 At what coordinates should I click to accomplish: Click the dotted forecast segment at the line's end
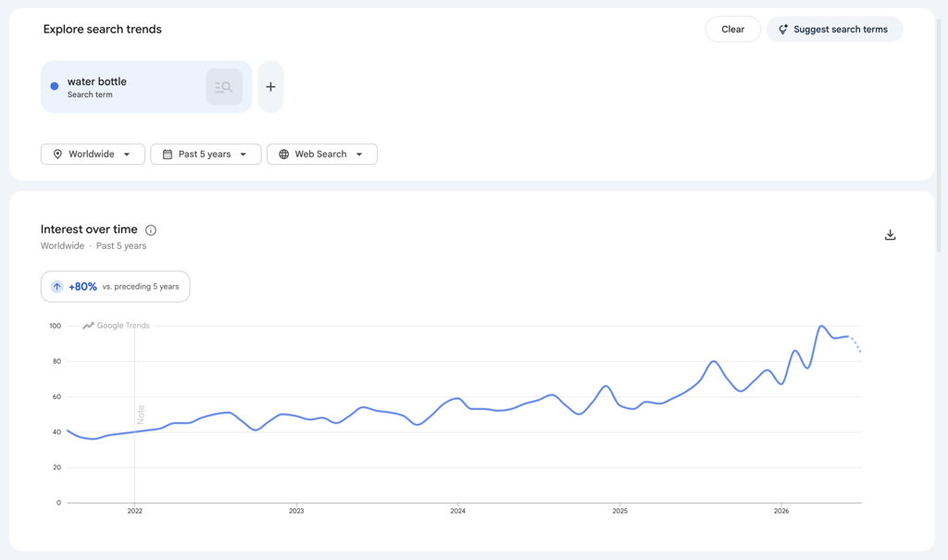click(854, 343)
